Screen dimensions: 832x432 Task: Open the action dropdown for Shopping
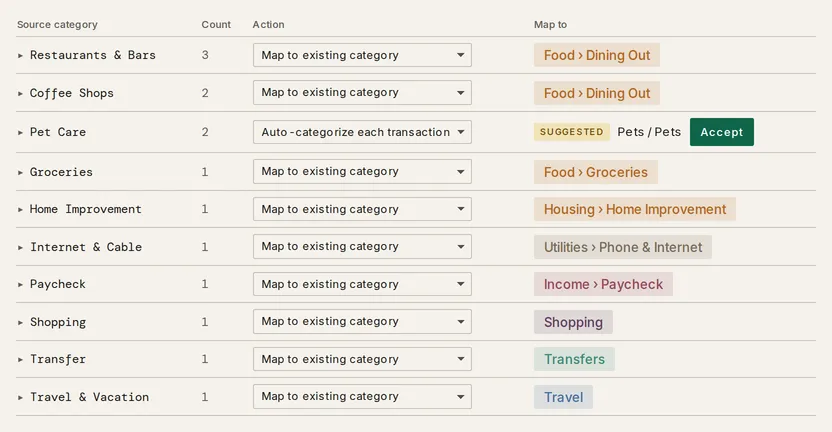click(x=362, y=322)
